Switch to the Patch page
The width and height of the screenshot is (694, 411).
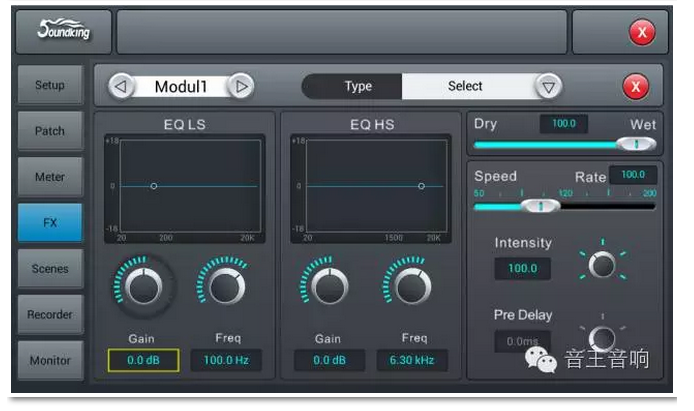[x=49, y=131]
